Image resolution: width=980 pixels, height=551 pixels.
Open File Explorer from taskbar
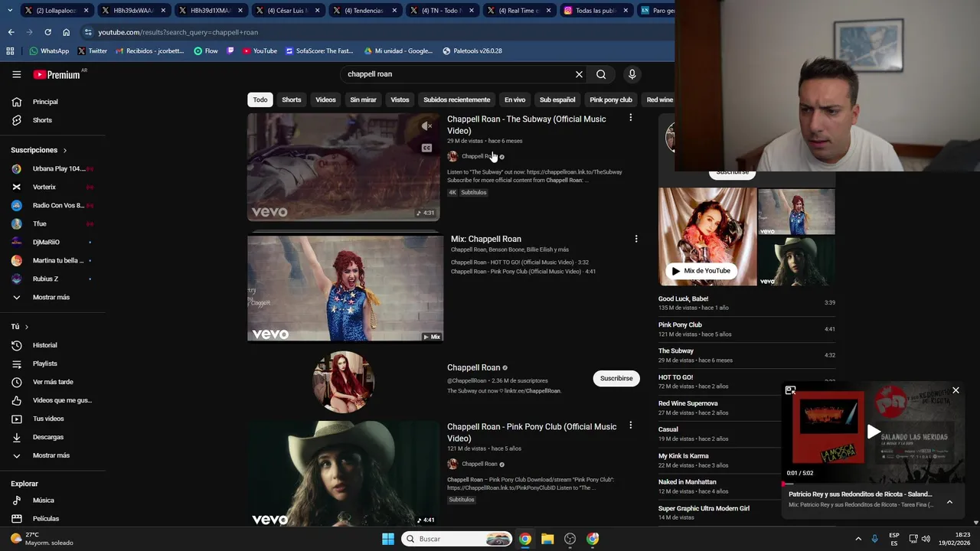click(x=547, y=539)
